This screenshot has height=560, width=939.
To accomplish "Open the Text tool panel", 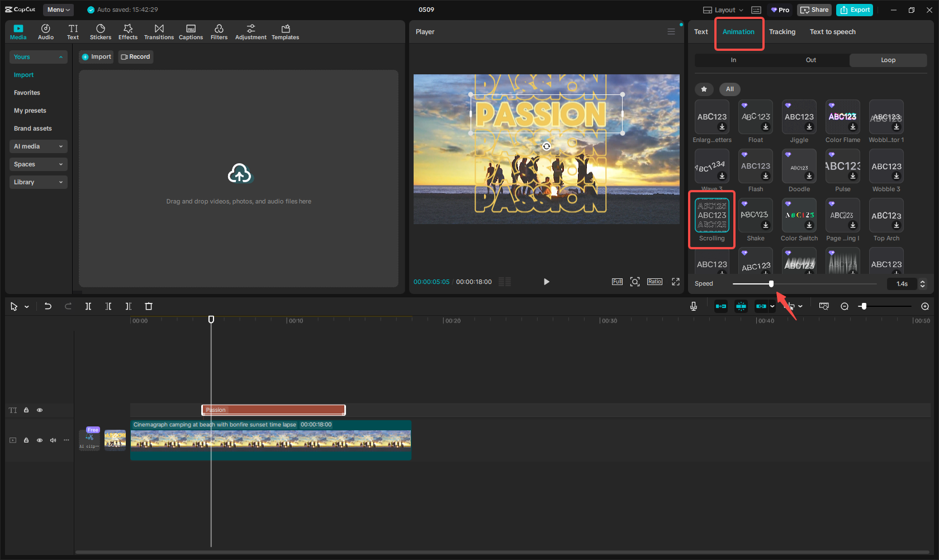I will [x=73, y=32].
